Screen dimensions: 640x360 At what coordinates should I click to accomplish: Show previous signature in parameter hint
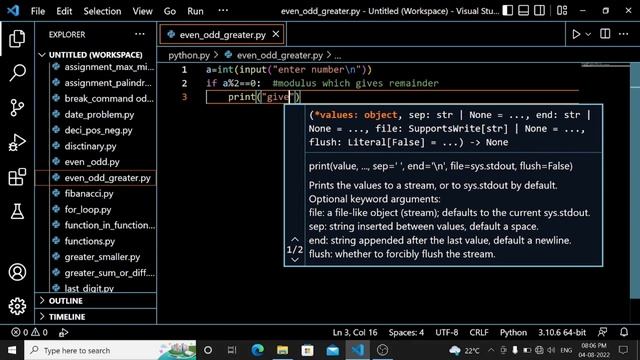point(295,239)
